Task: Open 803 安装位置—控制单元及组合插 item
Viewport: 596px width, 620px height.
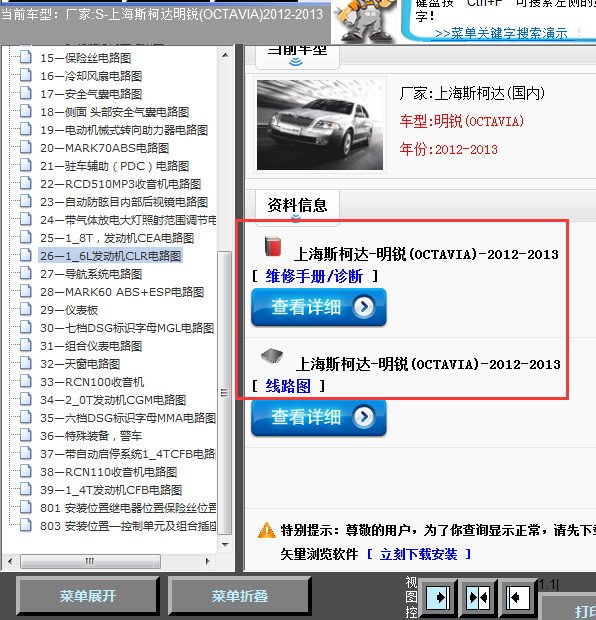Action: [128, 526]
